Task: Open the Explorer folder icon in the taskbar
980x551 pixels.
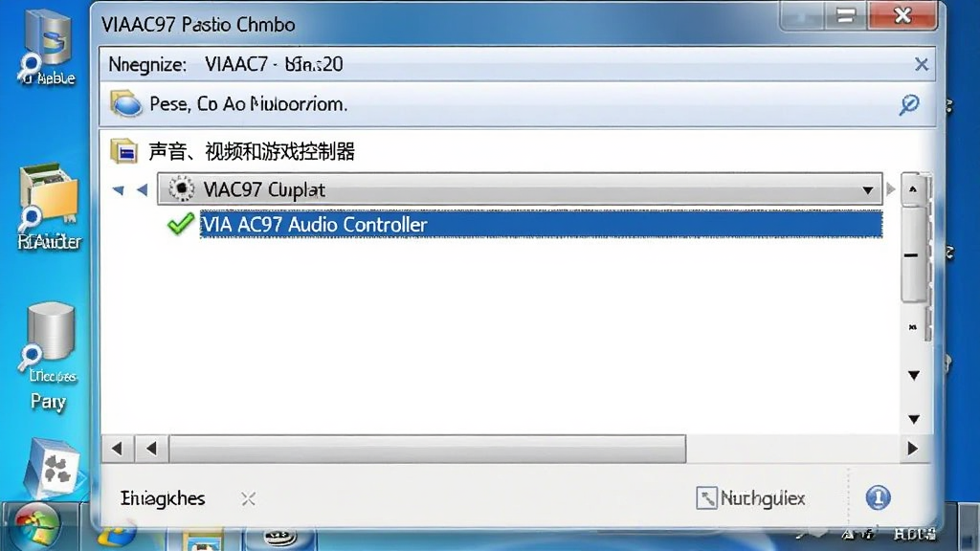Action: (x=203, y=539)
